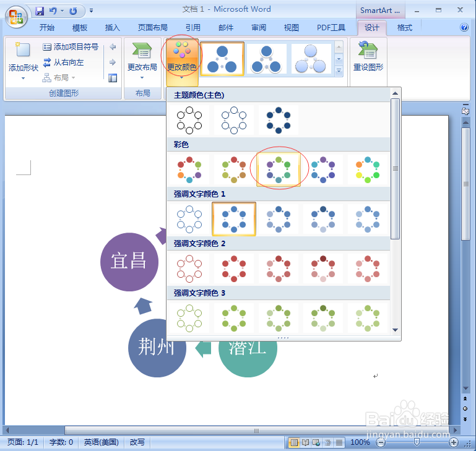Click 字数: 0 word count
The width and height of the screenshot is (476, 451).
pos(61,442)
